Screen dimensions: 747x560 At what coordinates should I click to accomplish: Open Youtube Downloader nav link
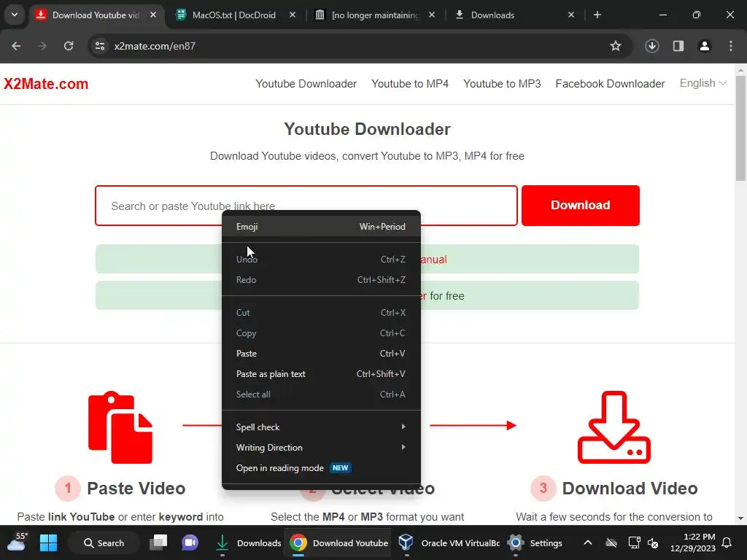coord(306,84)
